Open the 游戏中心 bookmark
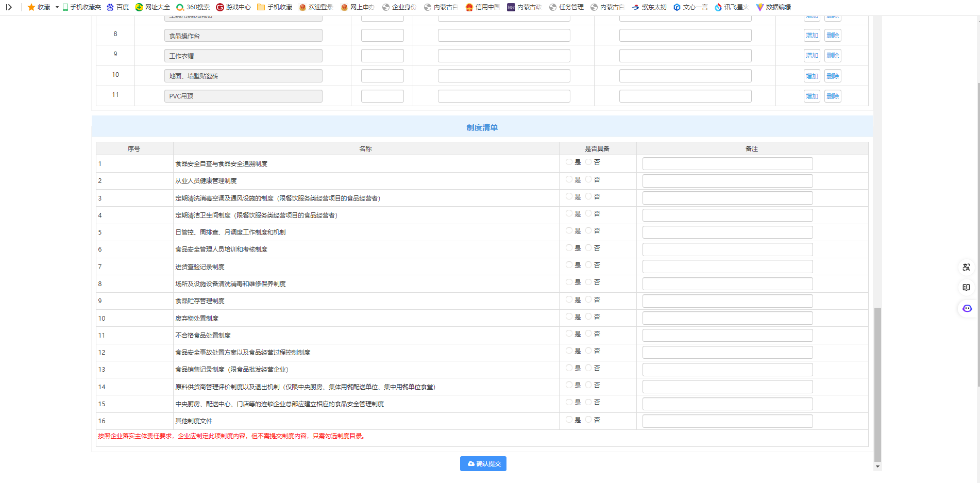980x483 pixels. point(233,7)
